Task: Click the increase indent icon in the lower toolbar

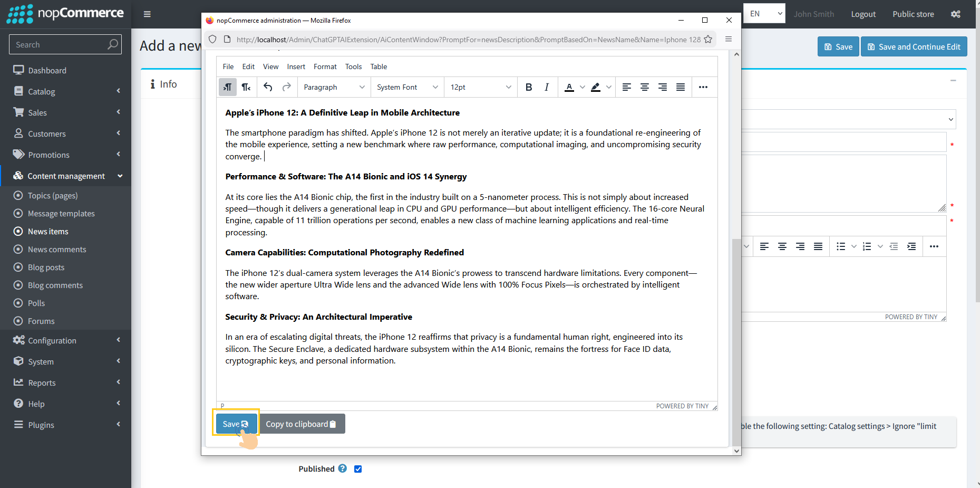Action: (x=911, y=246)
